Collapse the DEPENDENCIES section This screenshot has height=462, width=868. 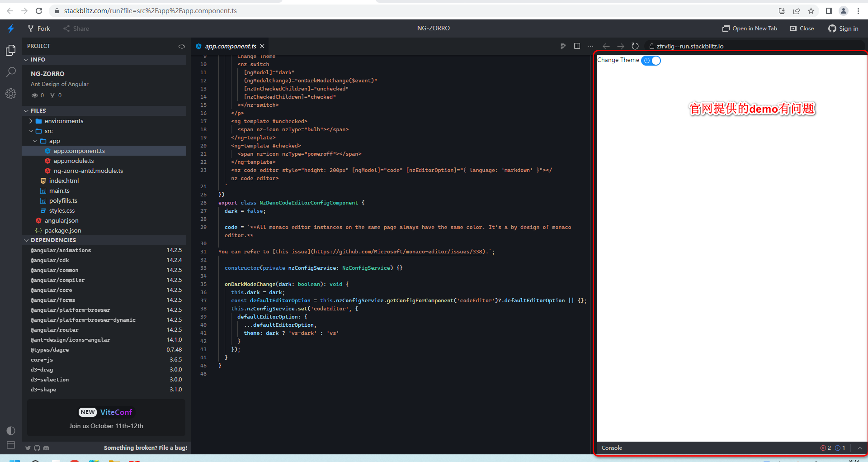(26, 240)
